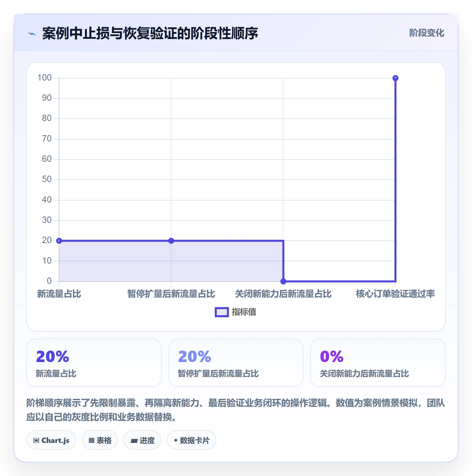Click the table grid icon before 表格
The image size is (472, 476).
tap(91, 440)
